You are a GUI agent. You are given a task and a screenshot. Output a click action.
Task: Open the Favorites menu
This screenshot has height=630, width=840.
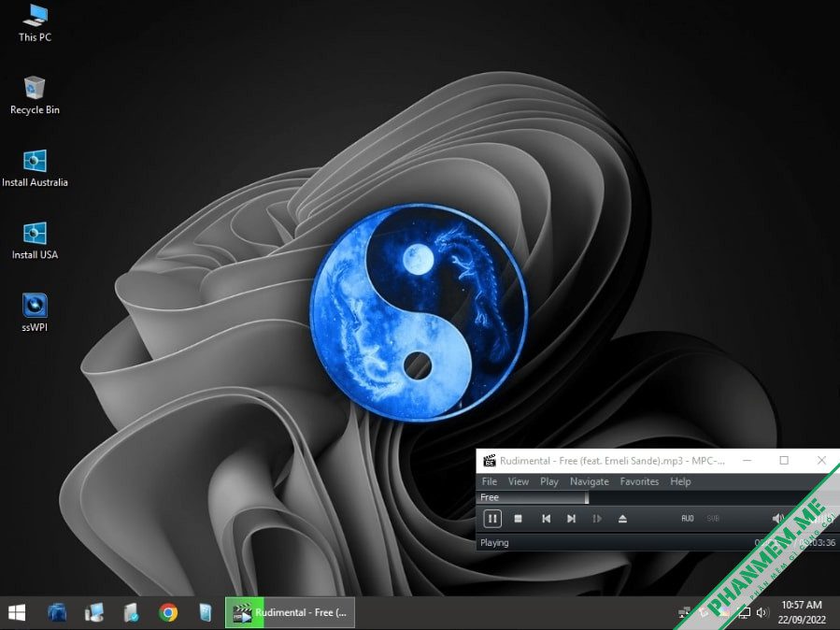tap(639, 481)
